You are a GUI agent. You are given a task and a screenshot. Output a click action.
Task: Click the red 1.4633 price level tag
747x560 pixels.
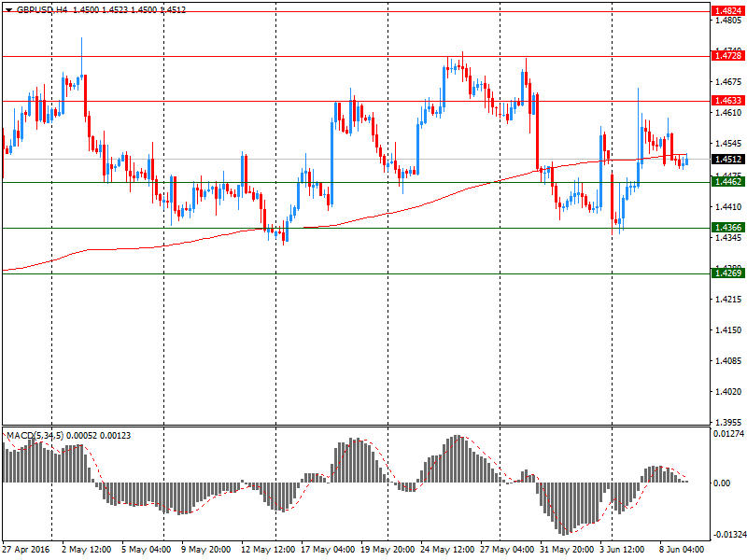(x=726, y=101)
